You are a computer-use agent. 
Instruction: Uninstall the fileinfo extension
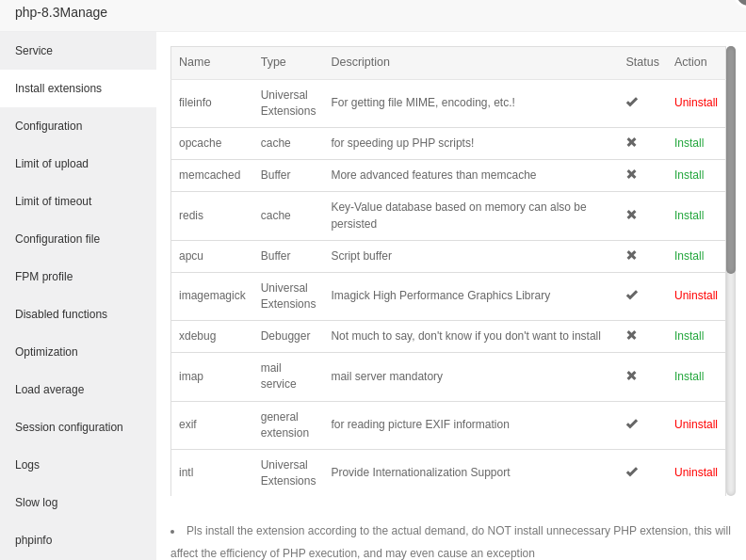click(x=696, y=103)
